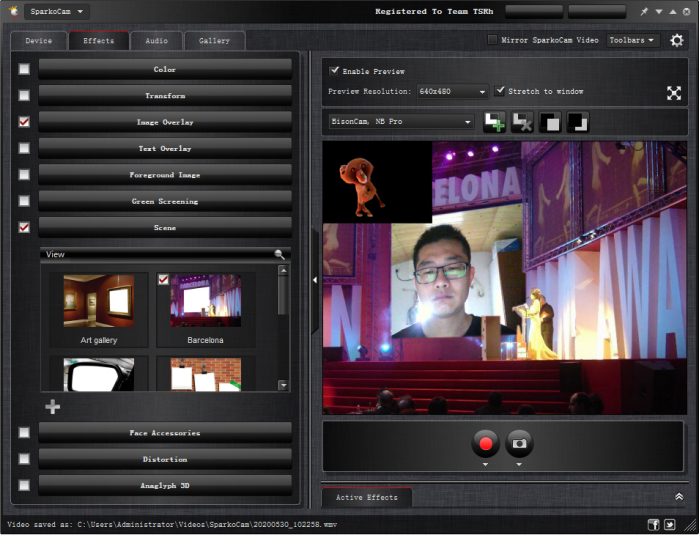This screenshot has width=699, height=535.
Task: Open the record options arrow below record button
Action: (485, 465)
